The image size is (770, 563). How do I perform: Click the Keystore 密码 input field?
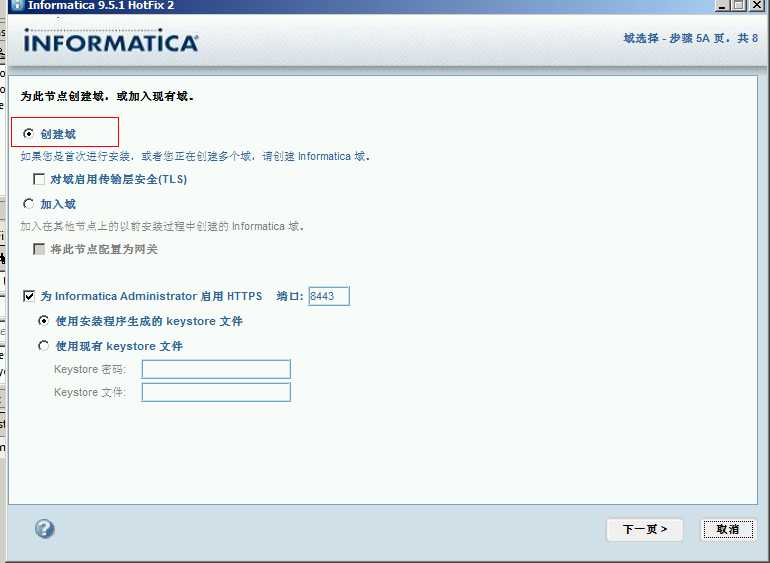tap(216, 369)
